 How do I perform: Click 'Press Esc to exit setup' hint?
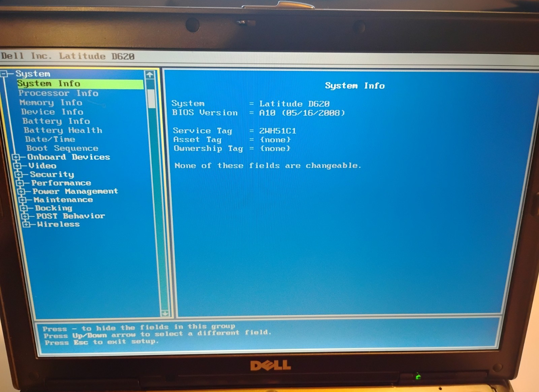click(101, 342)
